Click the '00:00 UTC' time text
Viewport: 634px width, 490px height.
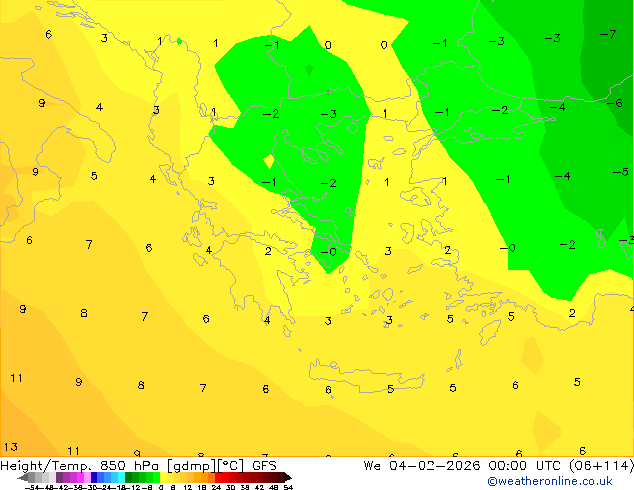point(524,466)
